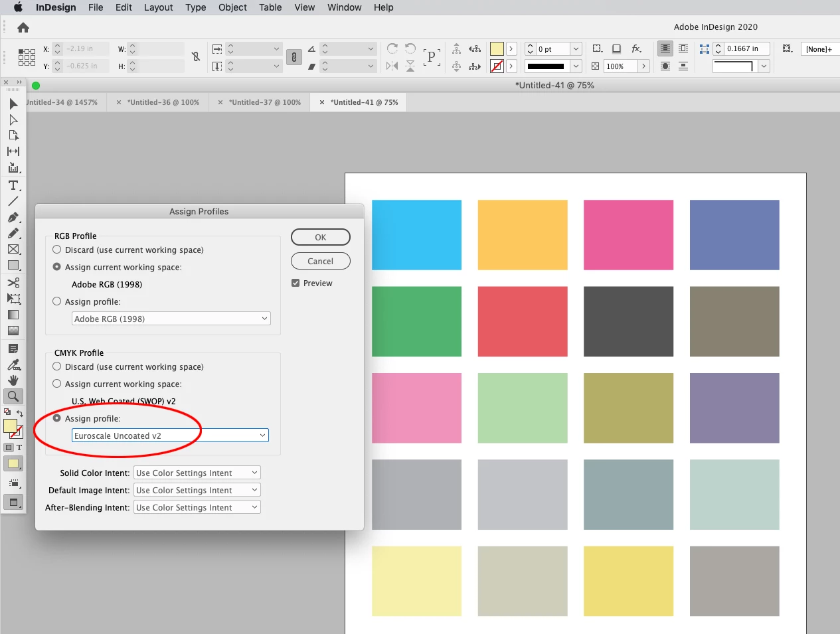This screenshot has width=840, height=634.
Task: Close the Untitled-41 @ 75% tab
Action: (x=322, y=102)
